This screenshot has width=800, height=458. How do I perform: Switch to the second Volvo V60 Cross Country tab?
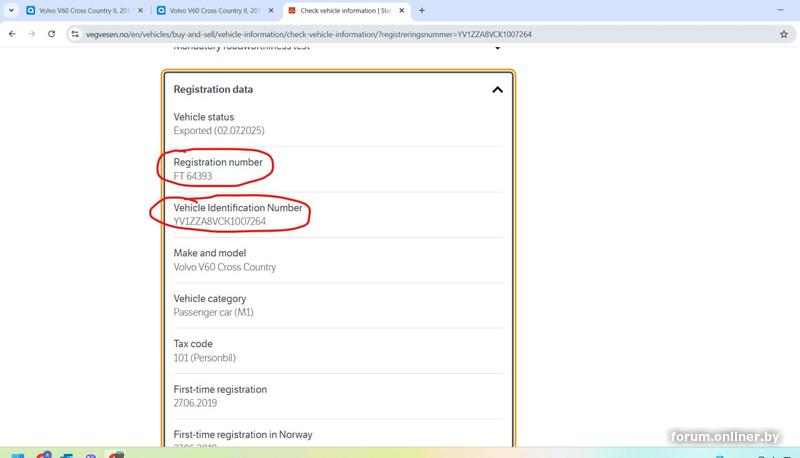pyautogui.click(x=215, y=10)
